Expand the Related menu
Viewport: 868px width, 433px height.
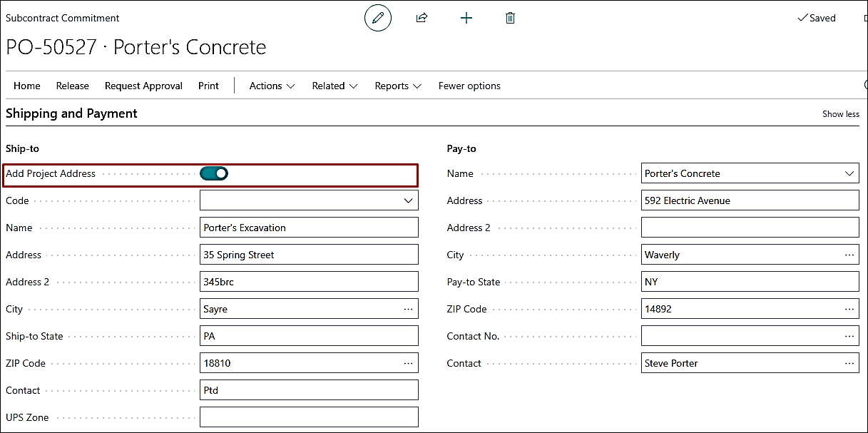(335, 86)
